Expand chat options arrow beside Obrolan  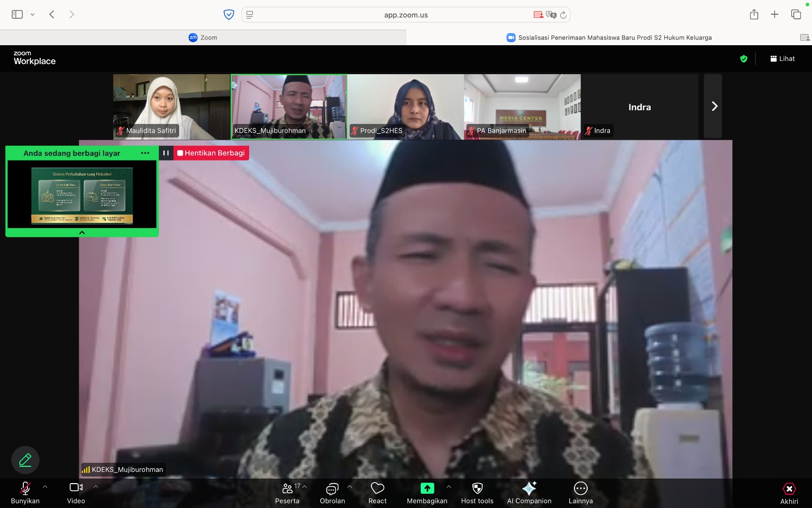(x=350, y=487)
